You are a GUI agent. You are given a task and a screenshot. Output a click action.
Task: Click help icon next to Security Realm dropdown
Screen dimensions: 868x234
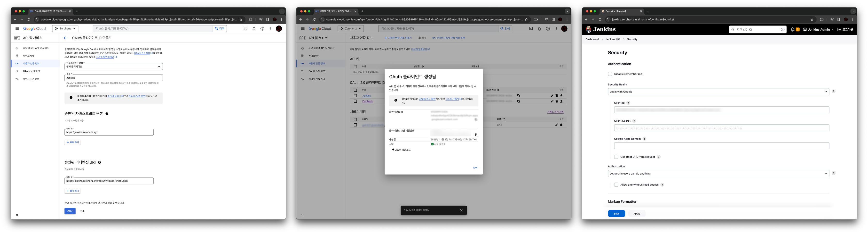click(833, 92)
